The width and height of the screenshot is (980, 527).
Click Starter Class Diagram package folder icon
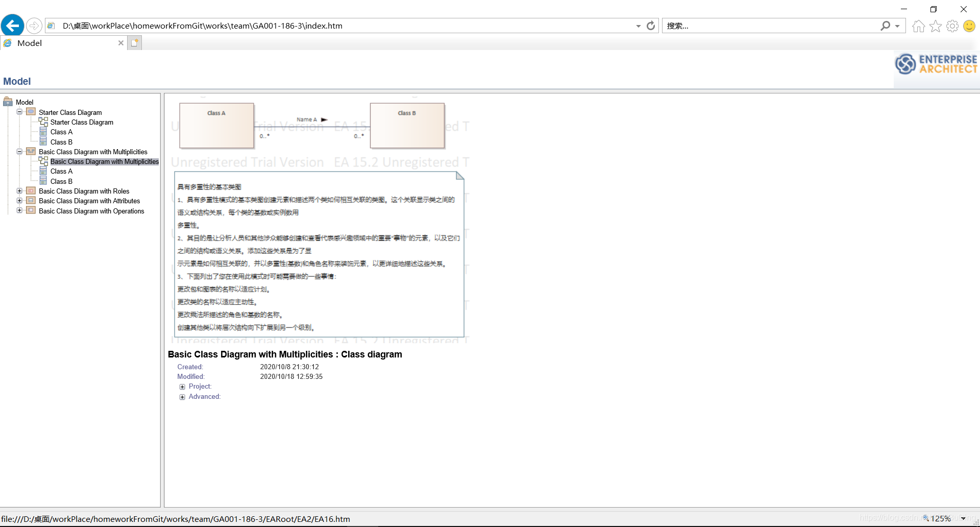(31, 112)
